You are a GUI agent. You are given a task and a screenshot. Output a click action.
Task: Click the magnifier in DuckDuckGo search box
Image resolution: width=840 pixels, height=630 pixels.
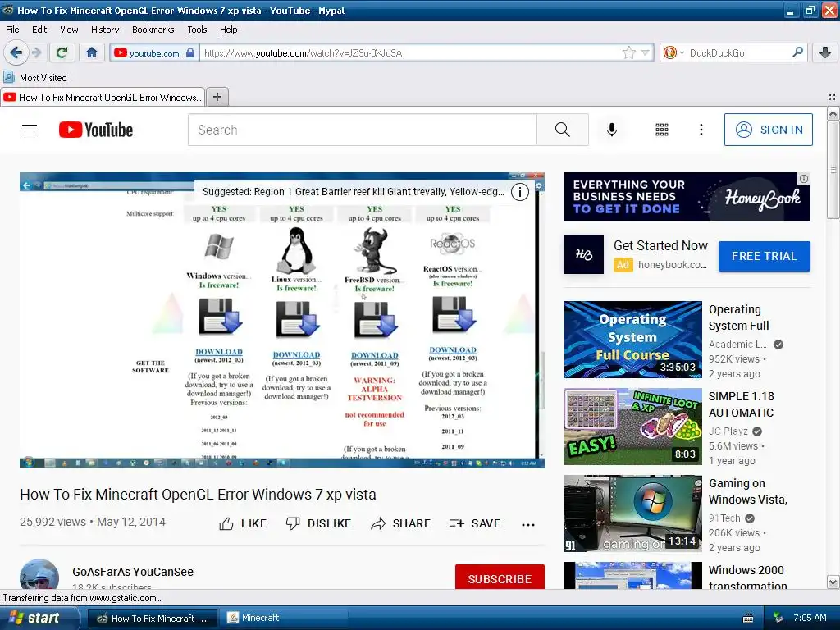click(797, 52)
